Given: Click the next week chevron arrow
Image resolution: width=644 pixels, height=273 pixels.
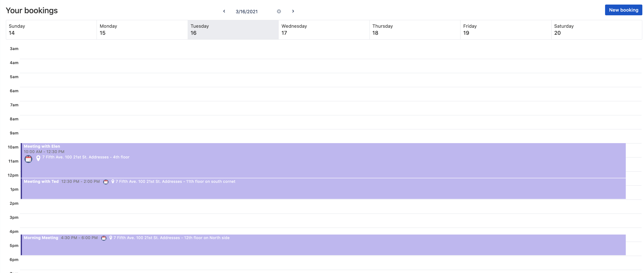Looking at the screenshot, I should pos(293,11).
